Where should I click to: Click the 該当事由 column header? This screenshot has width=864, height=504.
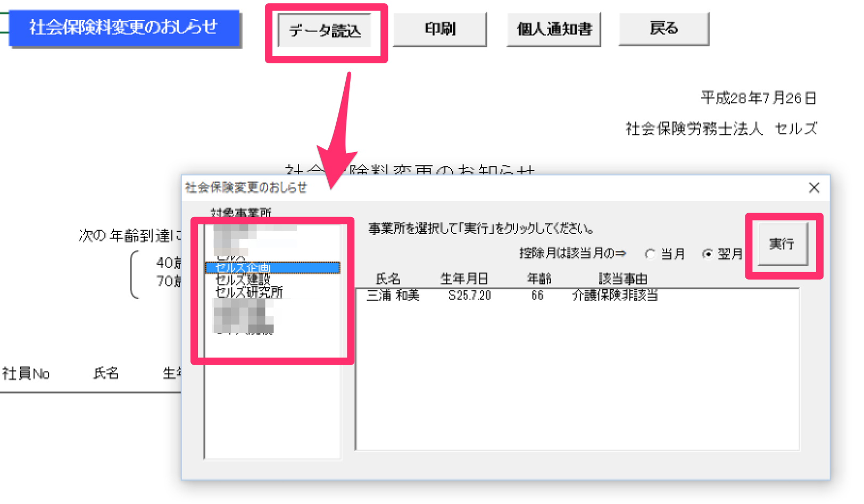coord(622,279)
